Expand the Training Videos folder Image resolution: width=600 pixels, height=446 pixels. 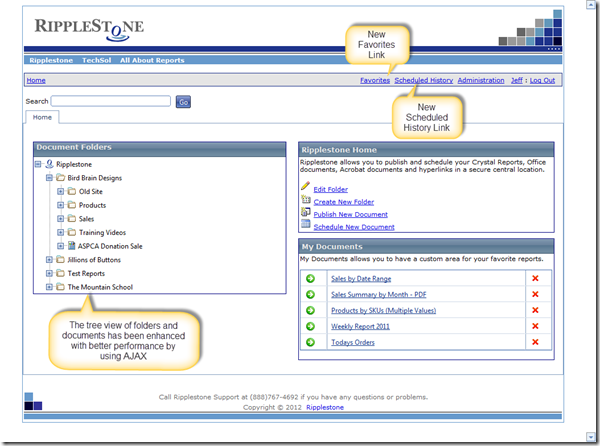coord(60,232)
